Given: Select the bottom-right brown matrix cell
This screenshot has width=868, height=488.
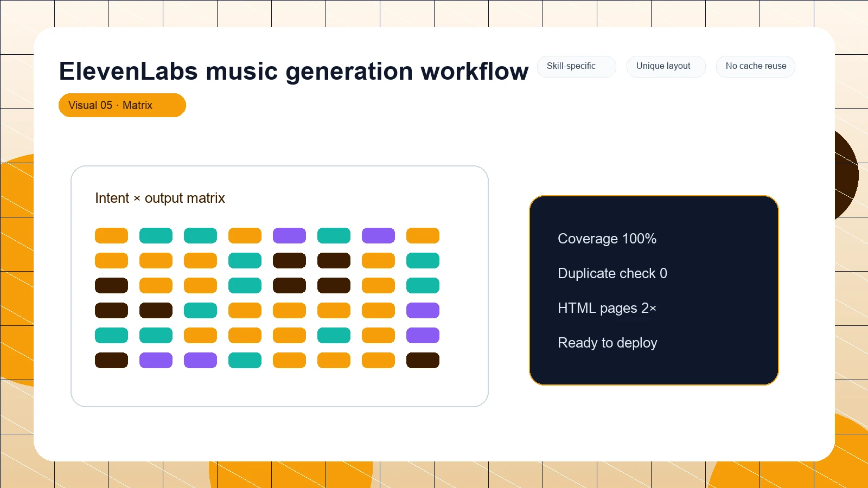Looking at the screenshot, I should point(423,361).
